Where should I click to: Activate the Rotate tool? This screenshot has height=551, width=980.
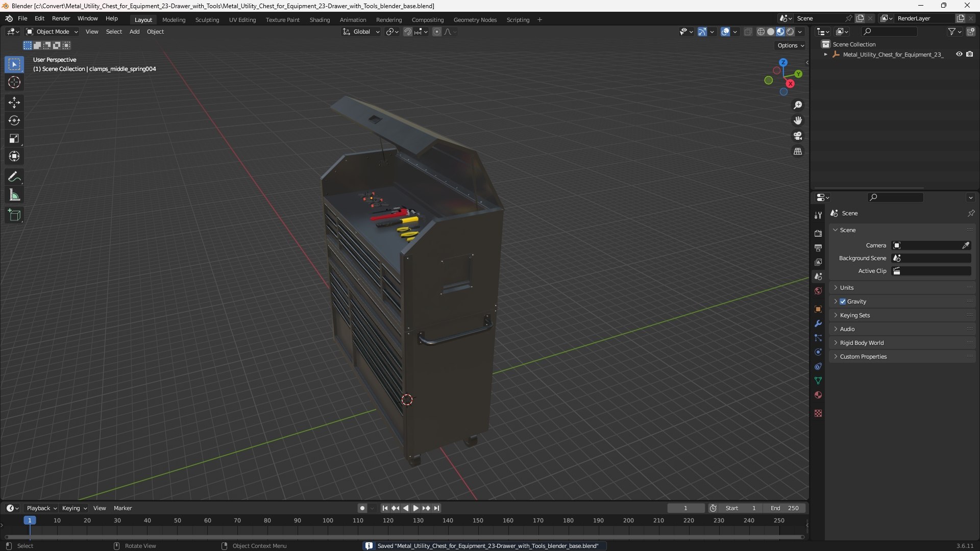[14, 121]
